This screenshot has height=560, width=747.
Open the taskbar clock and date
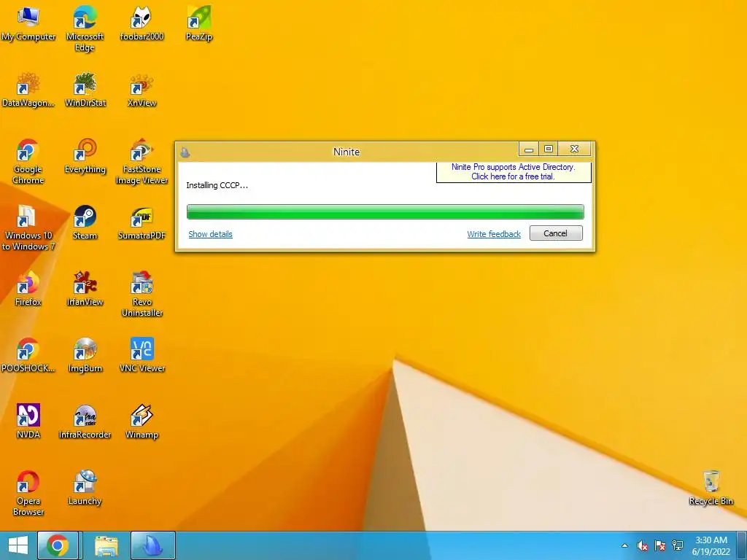coord(711,545)
